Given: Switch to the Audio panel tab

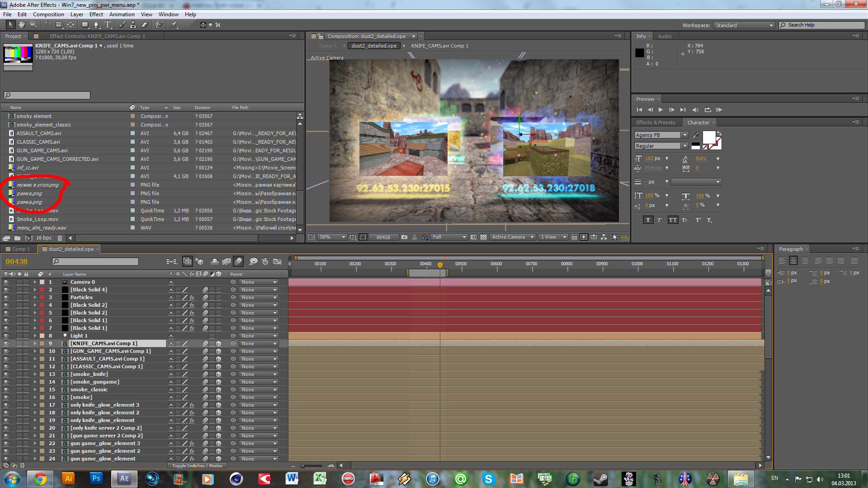Looking at the screenshot, I should pos(665,36).
